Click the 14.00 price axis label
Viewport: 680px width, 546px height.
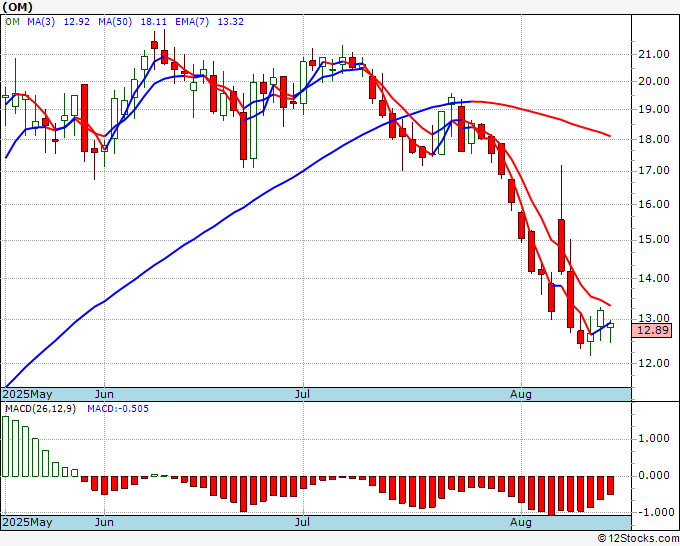(x=654, y=278)
